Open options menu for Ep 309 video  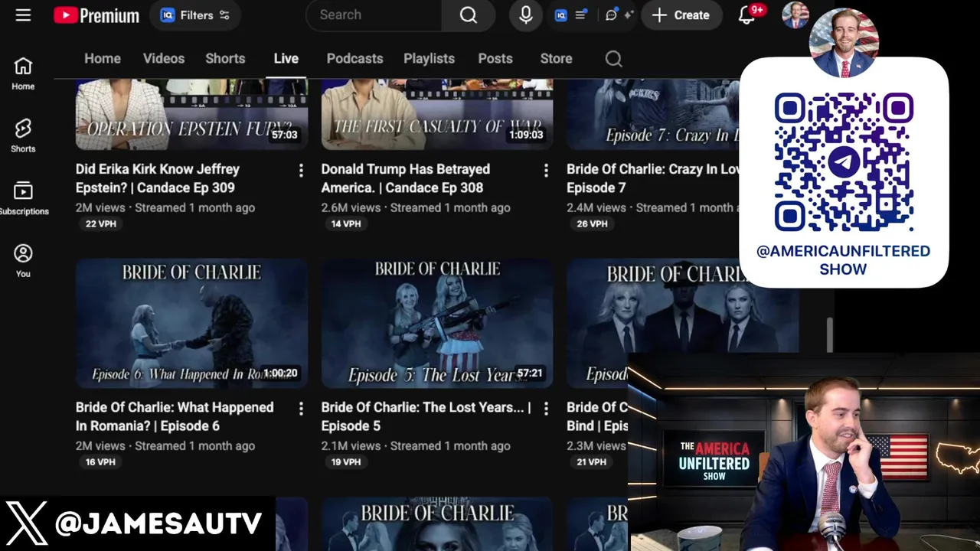301,171
